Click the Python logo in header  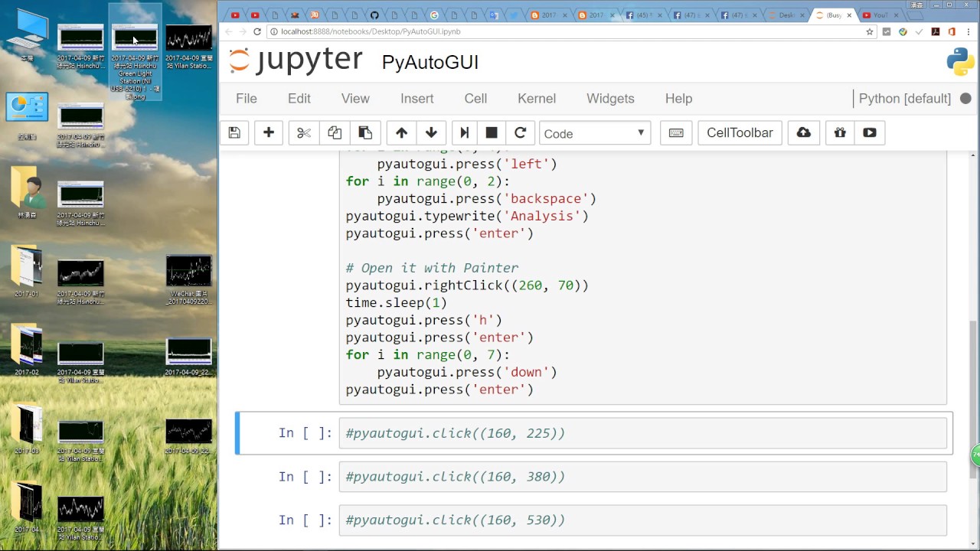[x=960, y=62]
